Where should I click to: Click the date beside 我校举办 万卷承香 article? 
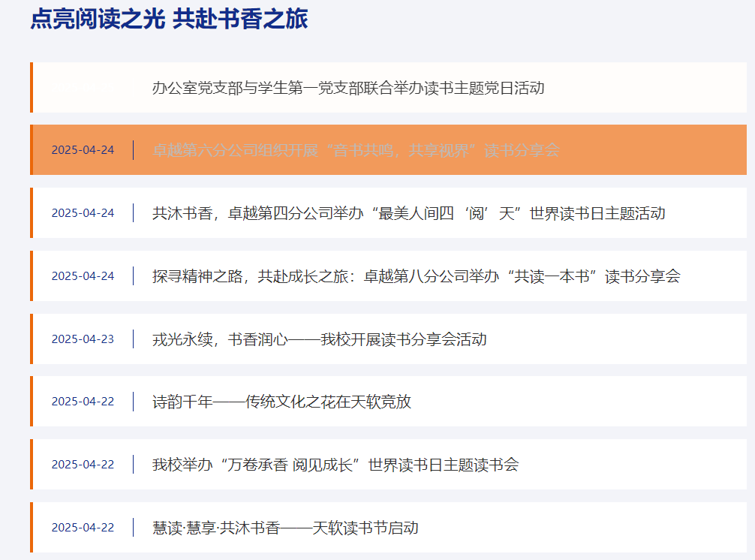[83, 465]
